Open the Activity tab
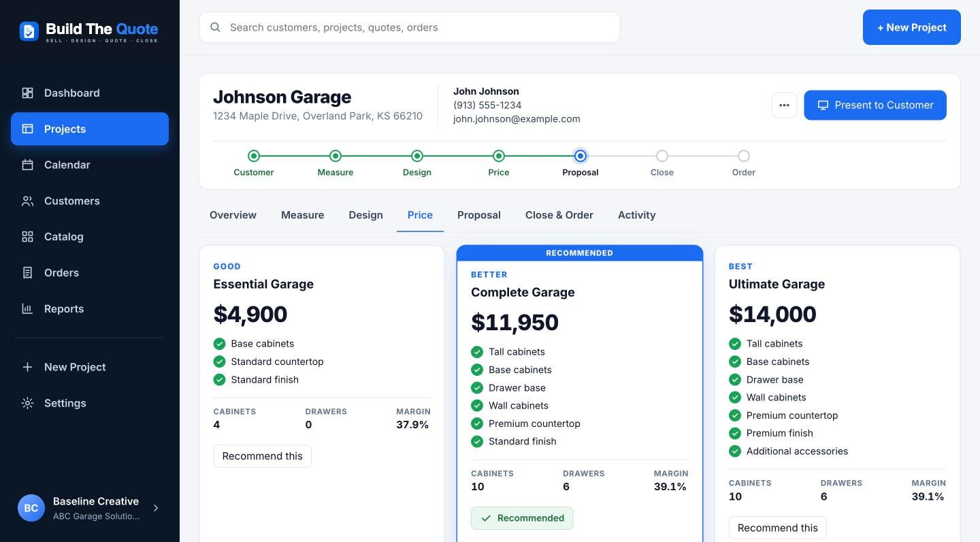Image resolution: width=980 pixels, height=542 pixels. click(x=637, y=215)
